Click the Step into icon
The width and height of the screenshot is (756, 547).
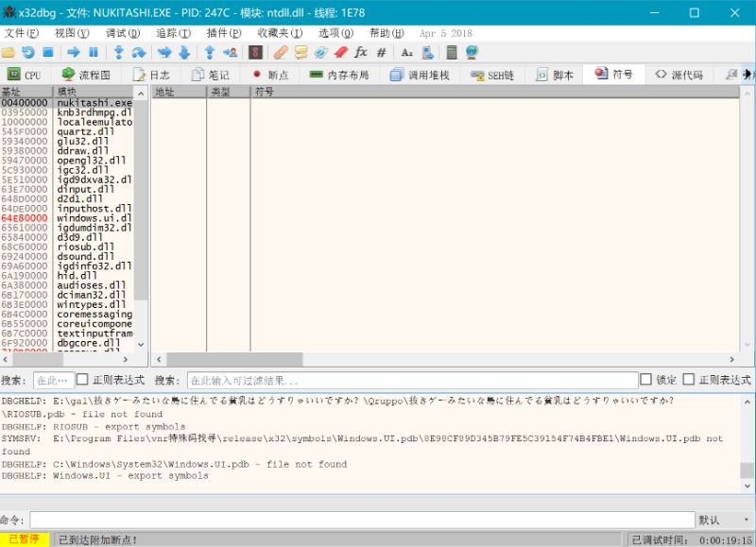pyautogui.click(x=119, y=53)
